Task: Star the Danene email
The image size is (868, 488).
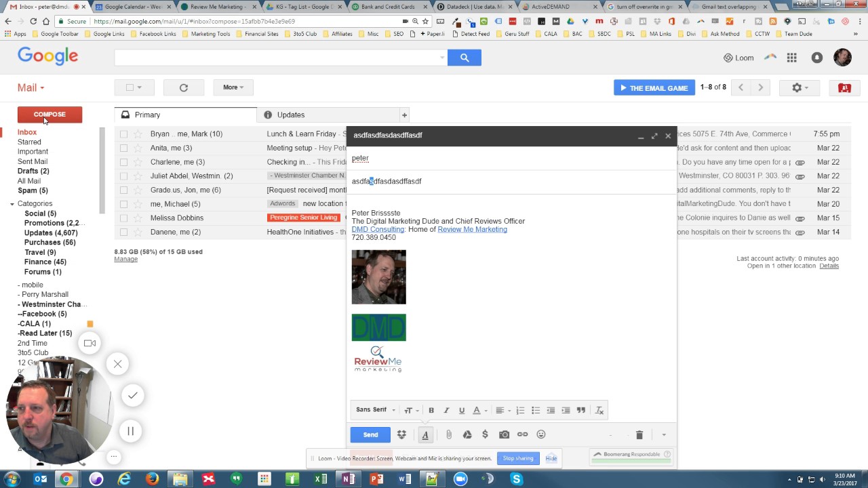Action: point(138,232)
